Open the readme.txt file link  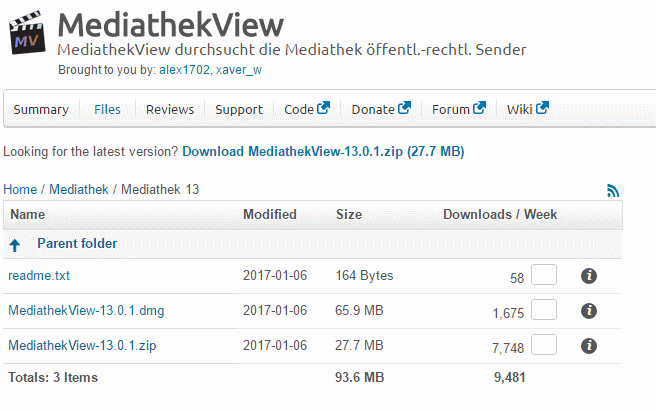(39, 276)
